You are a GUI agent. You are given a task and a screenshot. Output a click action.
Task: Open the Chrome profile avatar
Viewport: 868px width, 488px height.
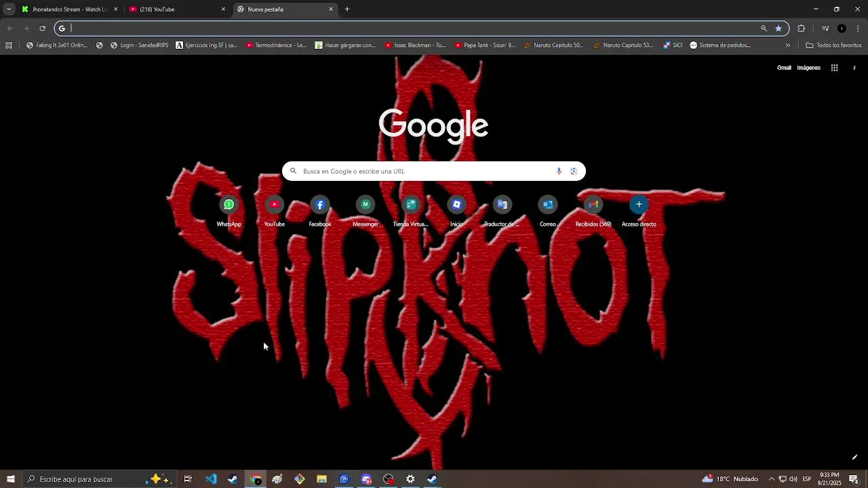pos(842,28)
